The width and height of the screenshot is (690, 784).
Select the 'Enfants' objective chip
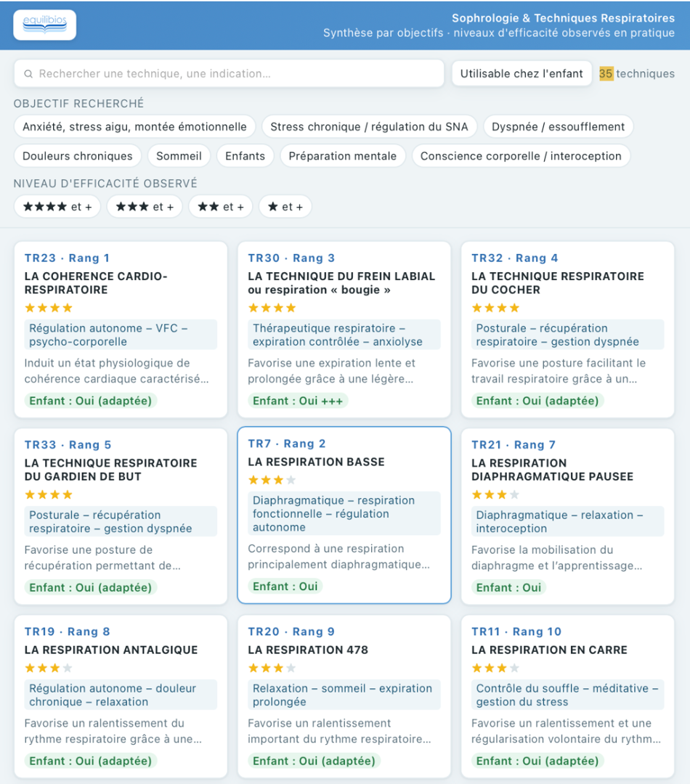[245, 156]
